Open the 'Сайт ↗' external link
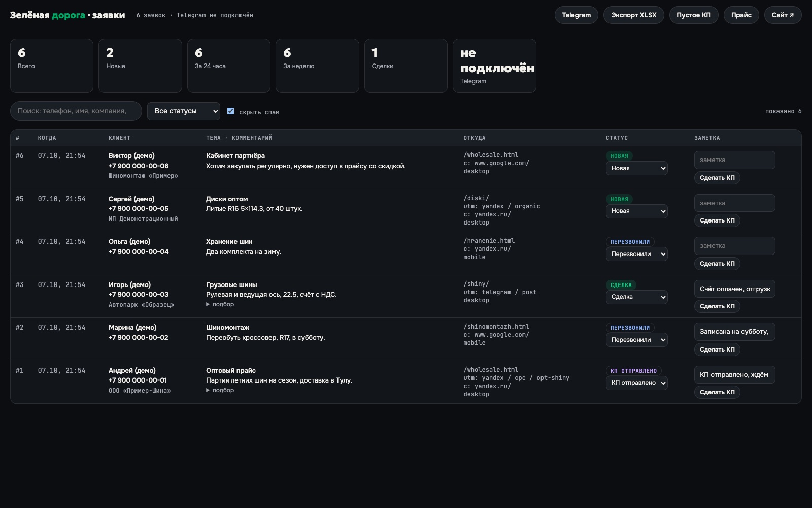This screenshot has width=812, height=508. coord(783,15)
